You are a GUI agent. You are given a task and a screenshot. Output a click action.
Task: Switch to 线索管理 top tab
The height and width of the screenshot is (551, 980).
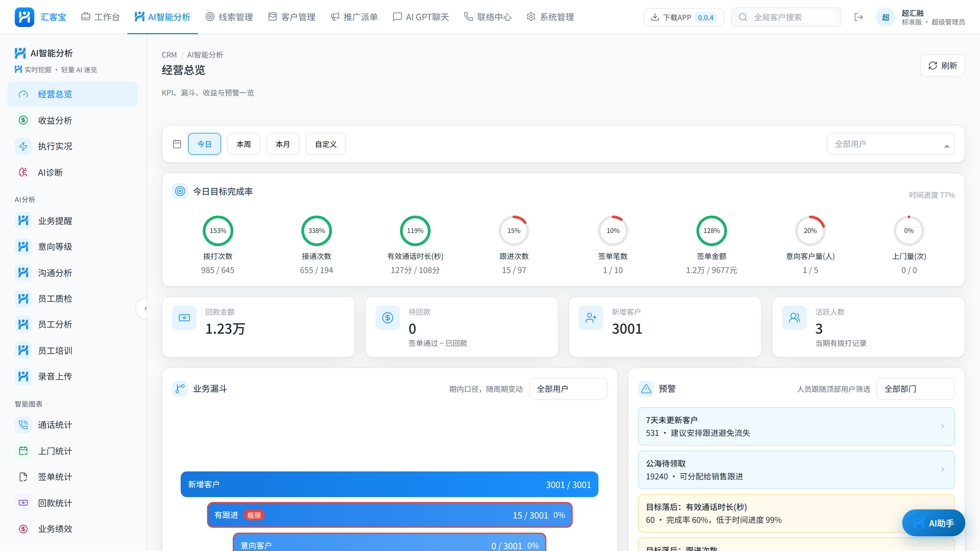229,17
